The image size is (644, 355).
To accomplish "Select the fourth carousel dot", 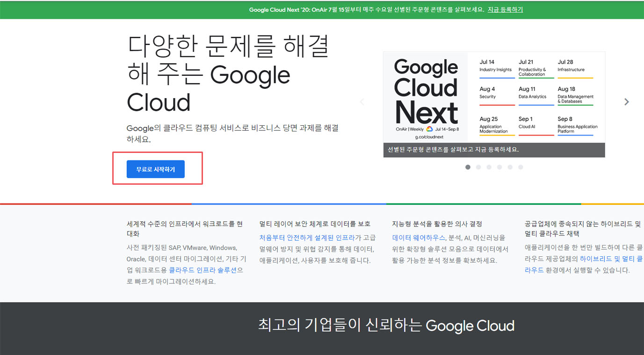I will coord(499,167).
